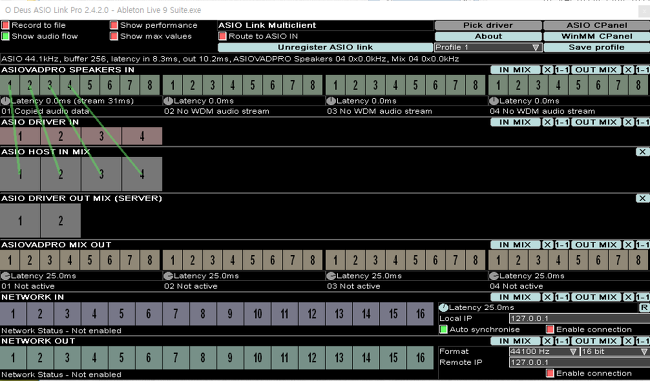Image resolution: width=650 pixels, height=381 pixels.
Task: Adjust latency knob above 02 Not active
Action: [168, 276]
